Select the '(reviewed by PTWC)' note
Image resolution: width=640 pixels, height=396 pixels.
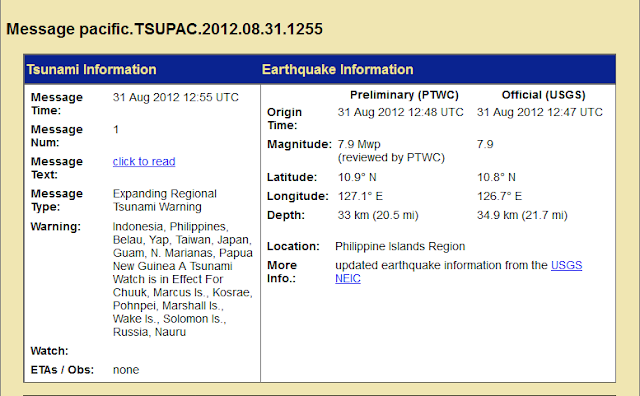tap(391, 158)
